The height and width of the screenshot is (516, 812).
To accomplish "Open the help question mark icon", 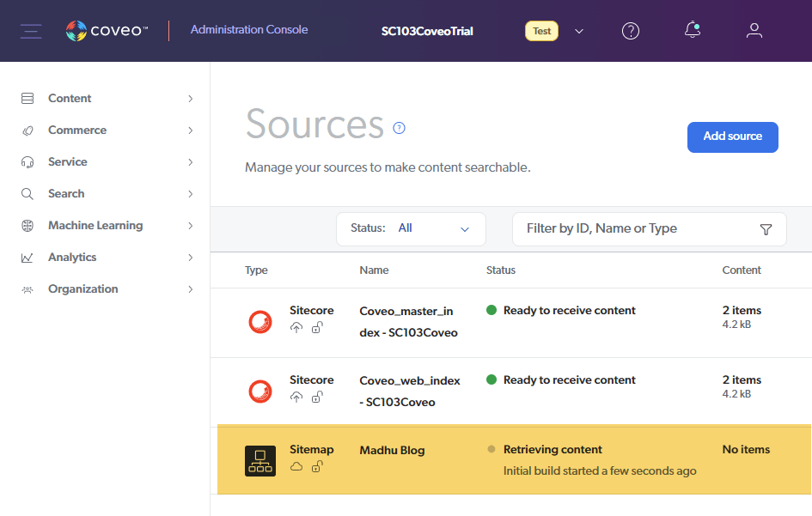I will [x=631, y=31].
